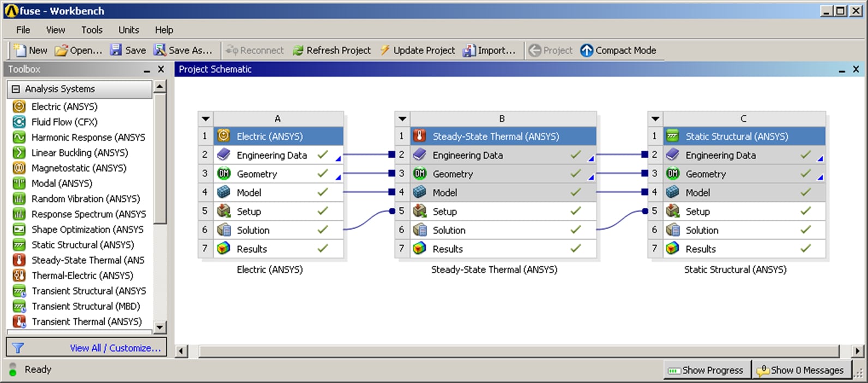
Task: Select Model cell in system C
Action: pyautogui.click(x=744, y=192)
